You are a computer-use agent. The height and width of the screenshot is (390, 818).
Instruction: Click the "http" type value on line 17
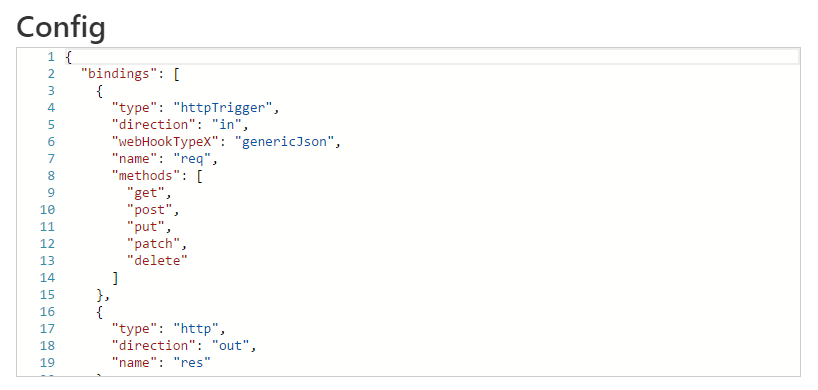click(195, 328)
